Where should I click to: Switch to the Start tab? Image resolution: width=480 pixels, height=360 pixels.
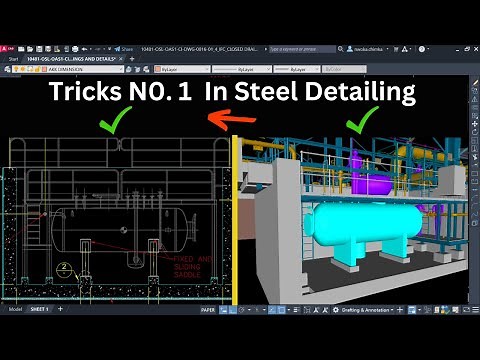[x=13, y=59]
